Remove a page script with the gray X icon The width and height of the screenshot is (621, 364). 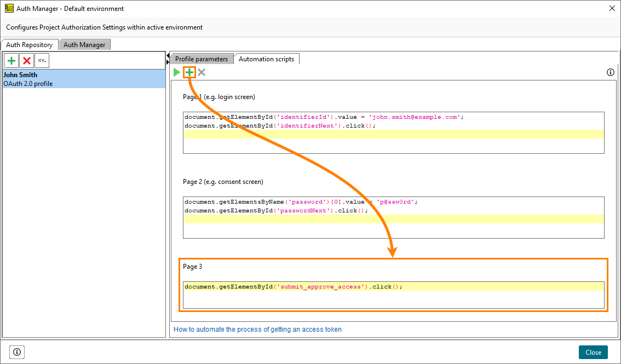[200, 72]
